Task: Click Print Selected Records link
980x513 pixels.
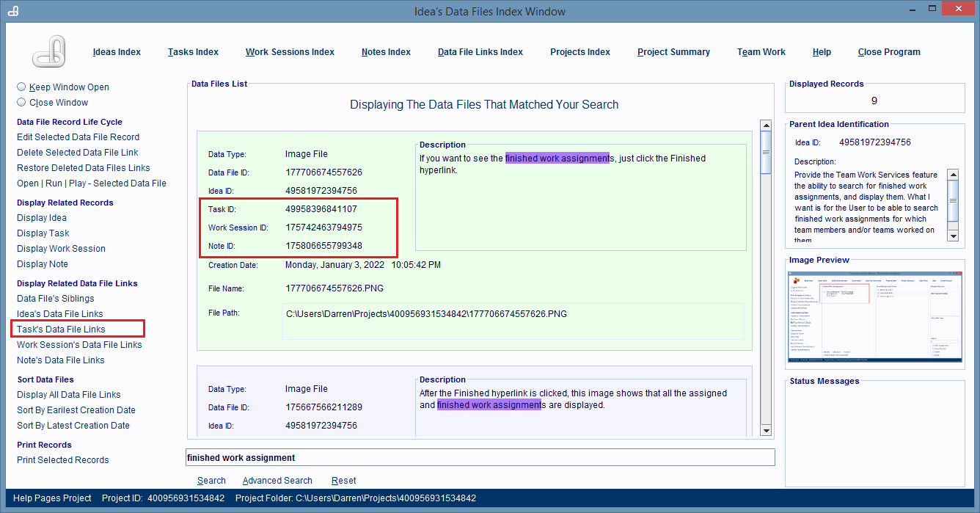Action: click(63, 460)
